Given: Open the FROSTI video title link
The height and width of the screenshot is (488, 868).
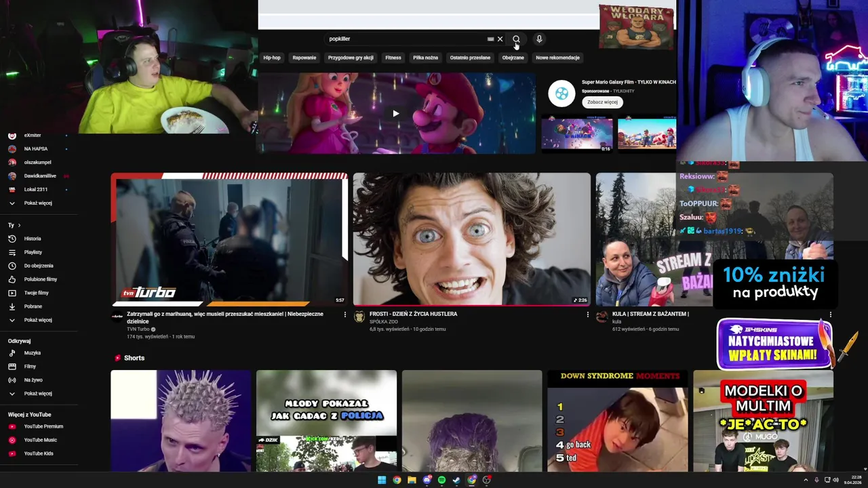Looking at the screenshot, I should pyautogui.click(x=414, y=314).
